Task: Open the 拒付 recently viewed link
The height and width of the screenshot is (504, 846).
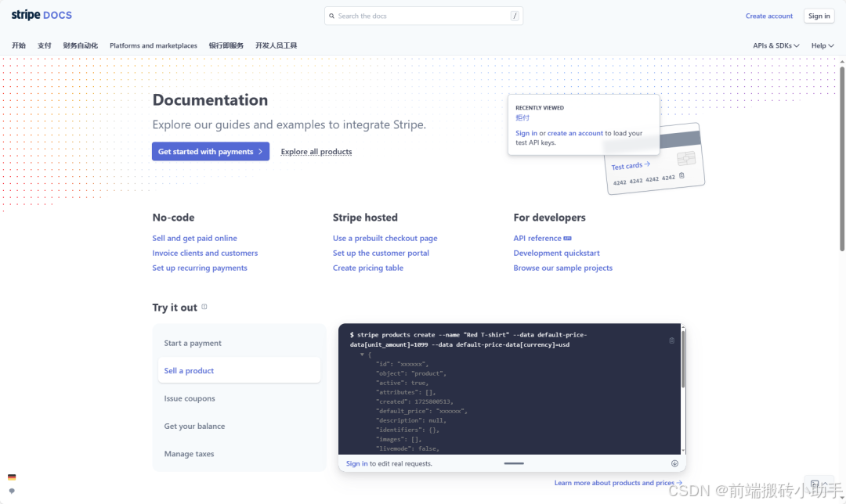Action: coord(522,117)
